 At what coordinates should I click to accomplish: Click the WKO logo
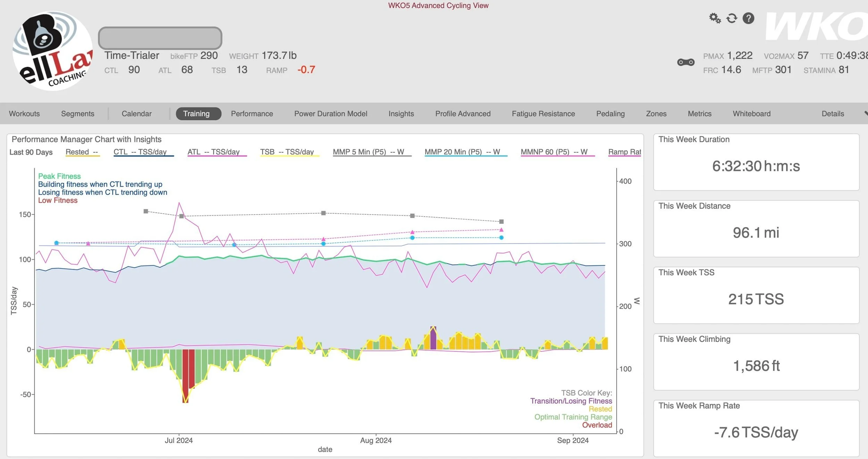tap(816, 26)
